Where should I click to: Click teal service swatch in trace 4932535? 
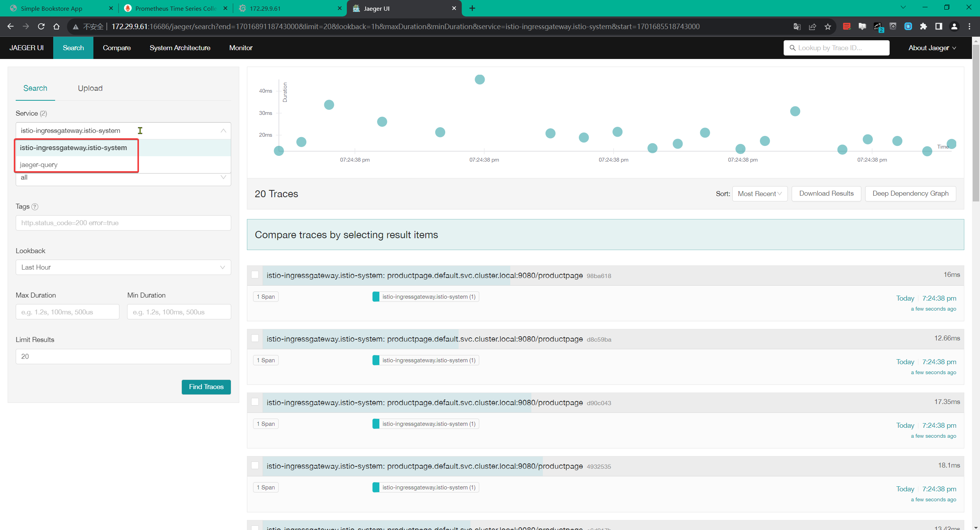coord(376,487)
